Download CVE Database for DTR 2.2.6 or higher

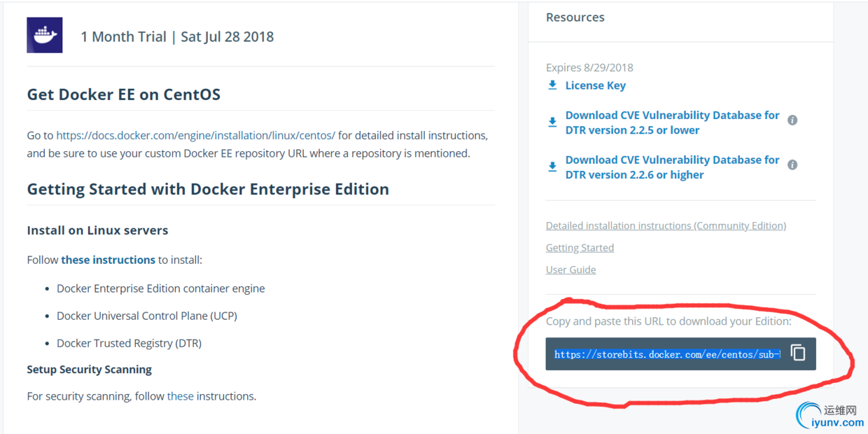(x=673, y=167)
